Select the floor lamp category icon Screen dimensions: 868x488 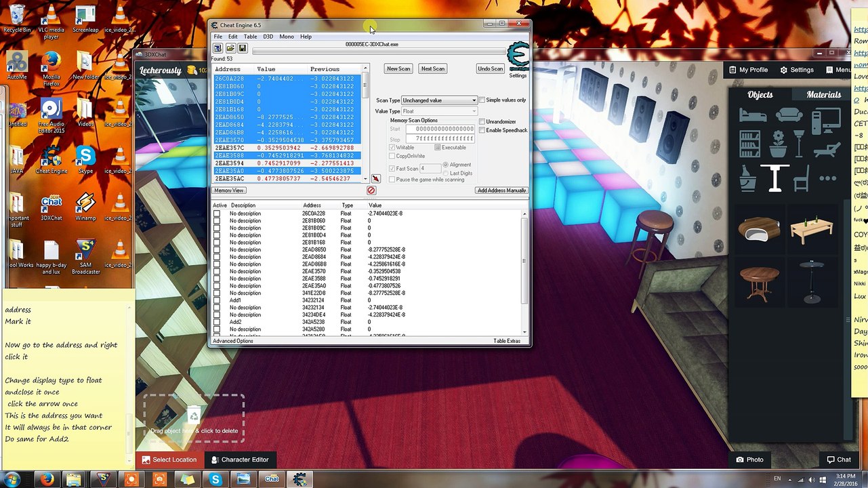(799, 144)
